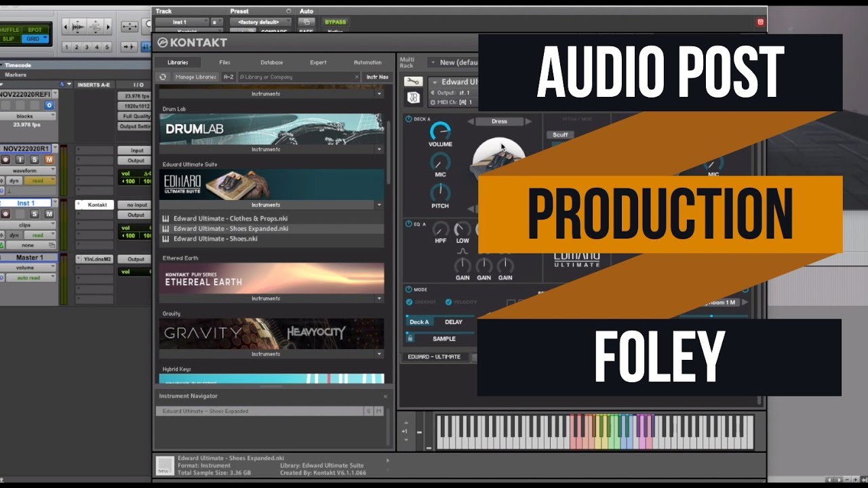Click the Manage Libraries button
868x488 pixels.
195,77
